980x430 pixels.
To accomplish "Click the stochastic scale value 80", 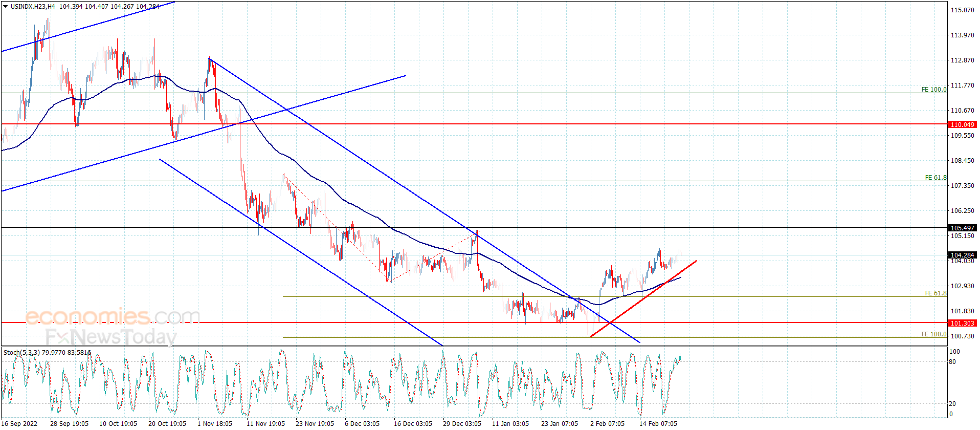I will coord(952,362).
